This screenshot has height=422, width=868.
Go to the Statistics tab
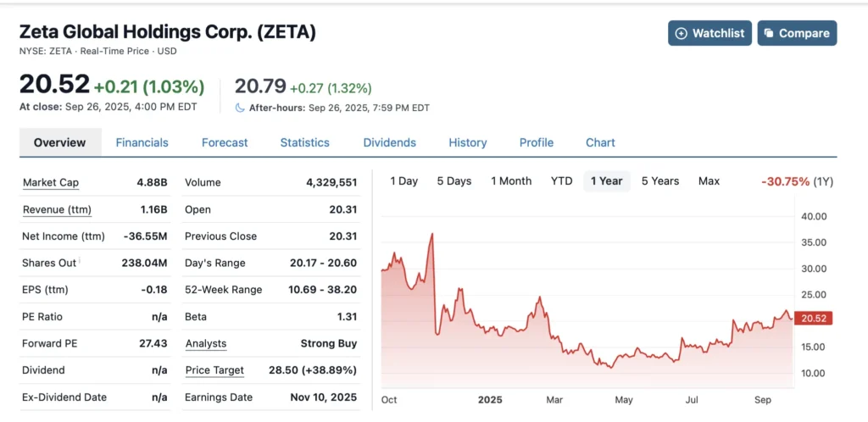[x=304, y=142]
